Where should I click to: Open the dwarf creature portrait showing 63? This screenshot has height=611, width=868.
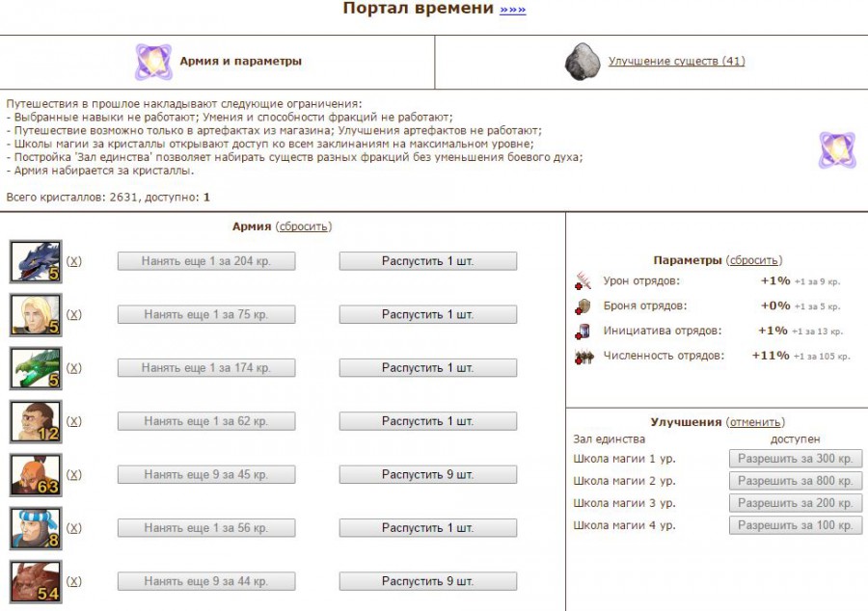(36, 475)
